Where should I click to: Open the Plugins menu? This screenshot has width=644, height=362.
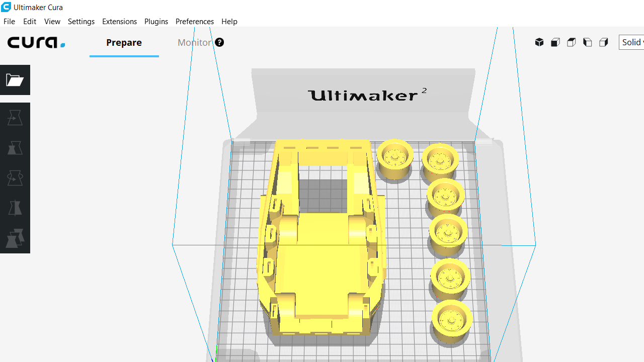tap(156, 21)
